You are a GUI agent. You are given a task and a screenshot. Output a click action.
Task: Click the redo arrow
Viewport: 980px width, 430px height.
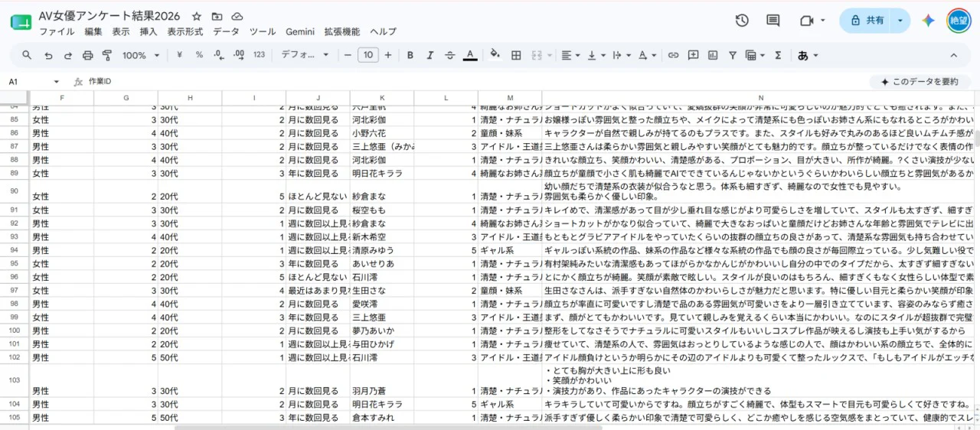[x=68, y=55]
